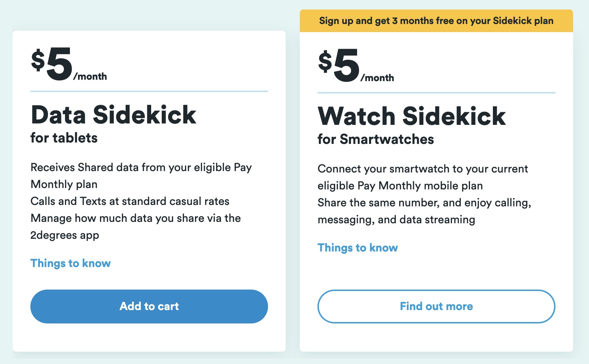This screenshot has width=589, height=364.
Task: Click the 'Manage how much data you share' line
Action: 136,218
